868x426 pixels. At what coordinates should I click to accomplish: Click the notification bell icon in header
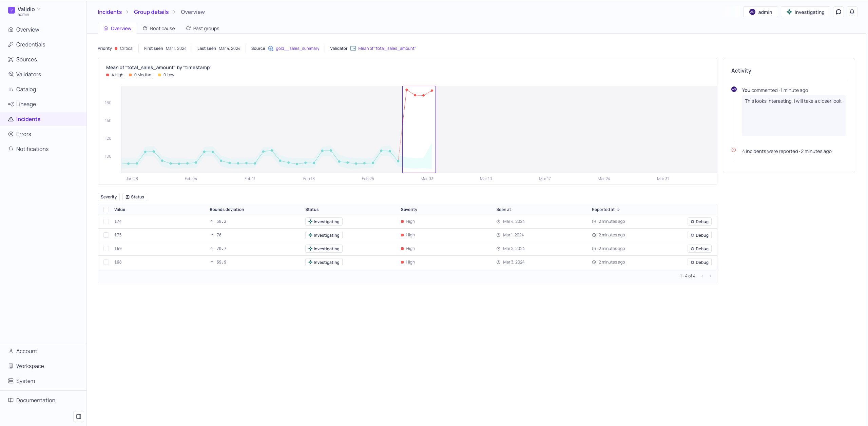coord(852,12)
